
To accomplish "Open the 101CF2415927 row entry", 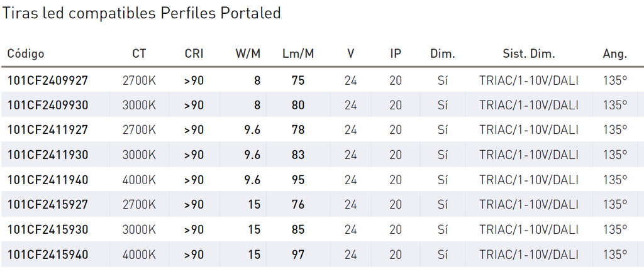I will point(48,205).
